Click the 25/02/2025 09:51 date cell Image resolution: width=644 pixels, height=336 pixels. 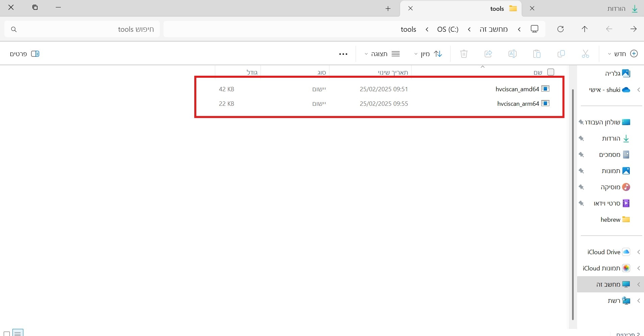[384, 89]
